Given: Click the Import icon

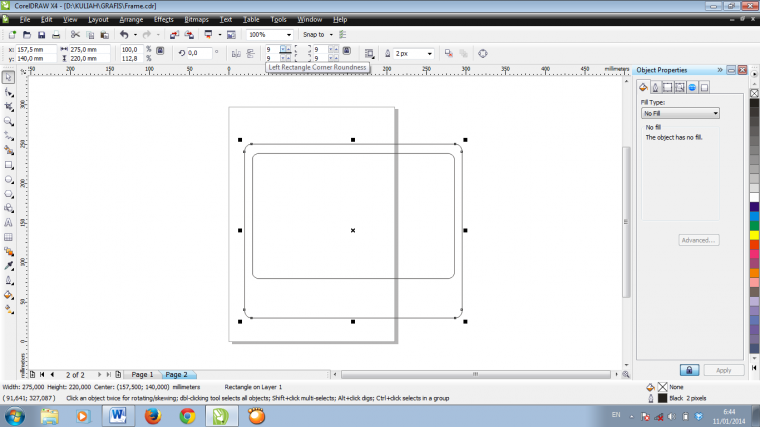Looking at the screenshot, I should [174, 35].
